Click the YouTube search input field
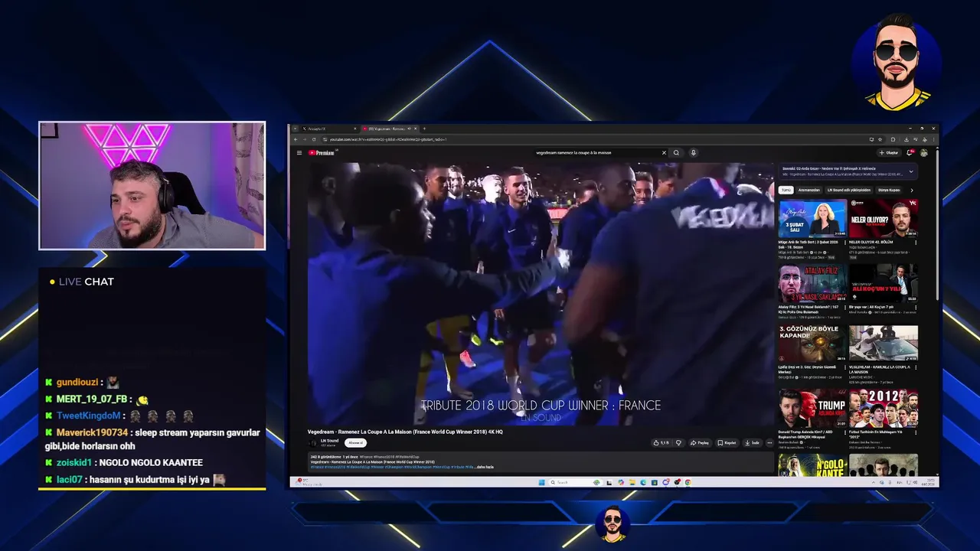 coord(597,152)
